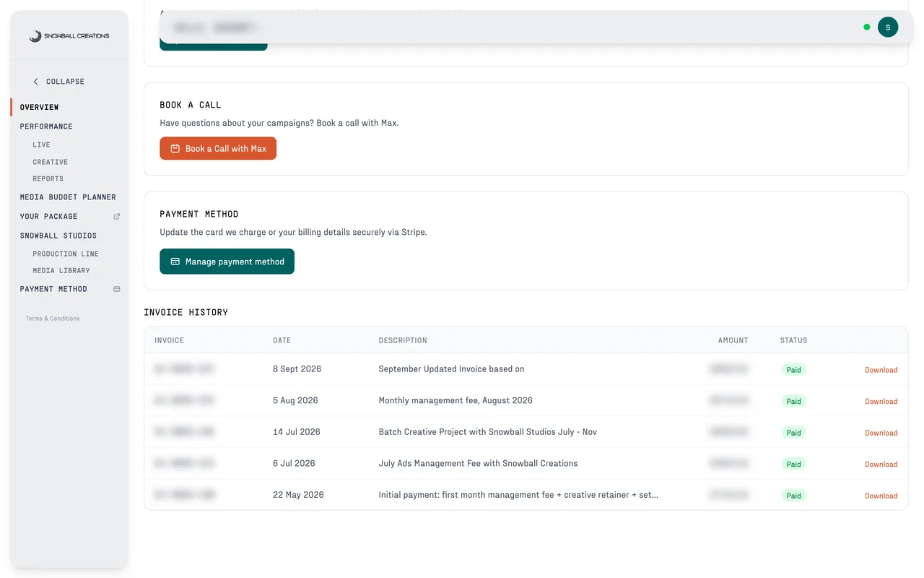Image resolution: width=924 pixels, height=578 pixels.
Task: Download the 8 Sept 2026 invoice
Action: (x=881, y=370)
